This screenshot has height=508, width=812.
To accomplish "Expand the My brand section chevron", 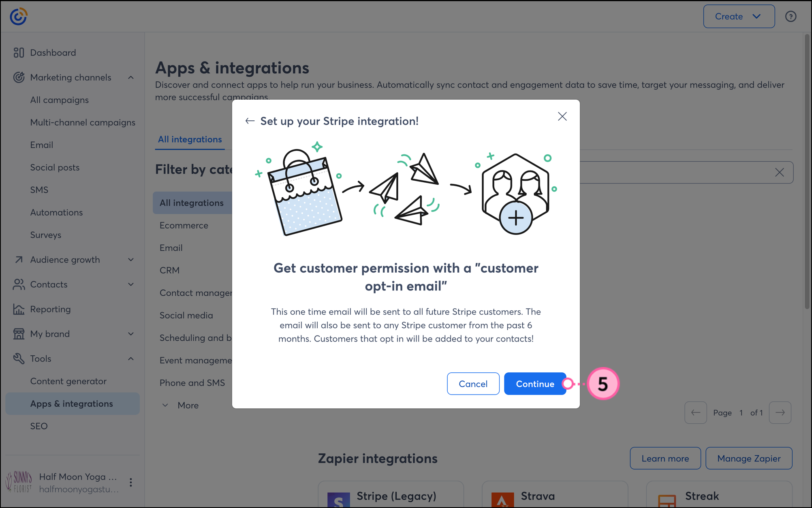I will tap(131, 334).
